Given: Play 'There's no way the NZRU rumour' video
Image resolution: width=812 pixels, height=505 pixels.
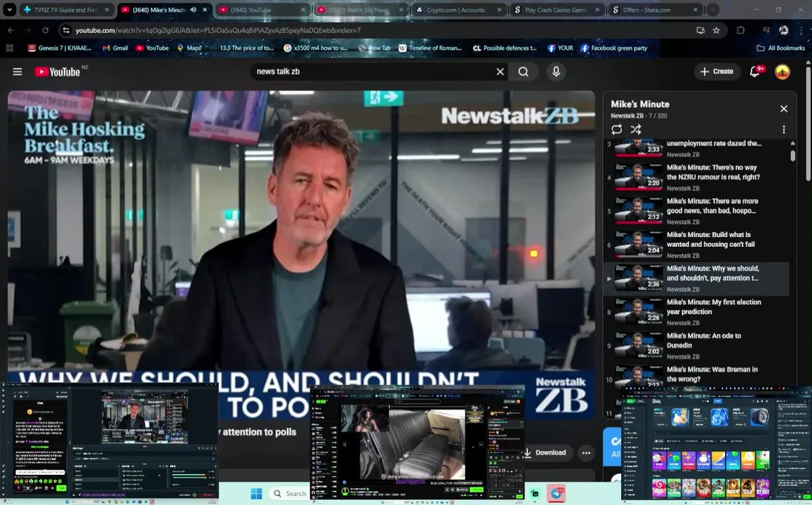Looking at the screenshot, I should pyautogui.click(x=696, y=177).
